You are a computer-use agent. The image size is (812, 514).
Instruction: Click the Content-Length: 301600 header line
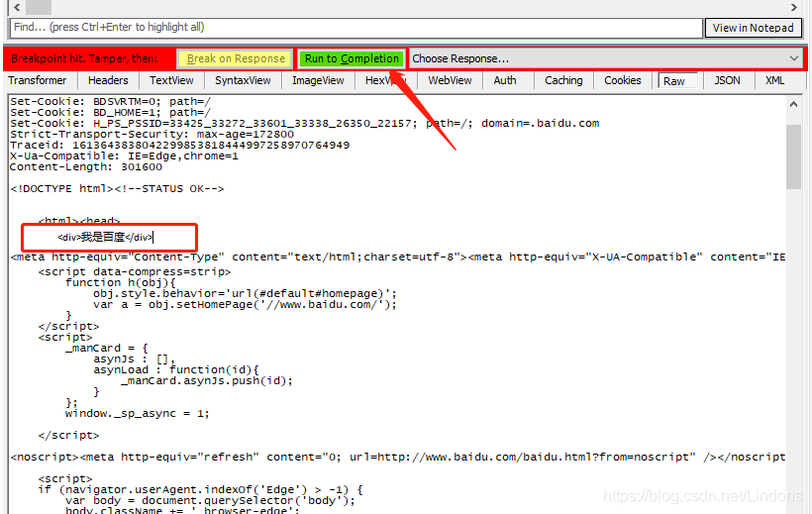(86, 166)
